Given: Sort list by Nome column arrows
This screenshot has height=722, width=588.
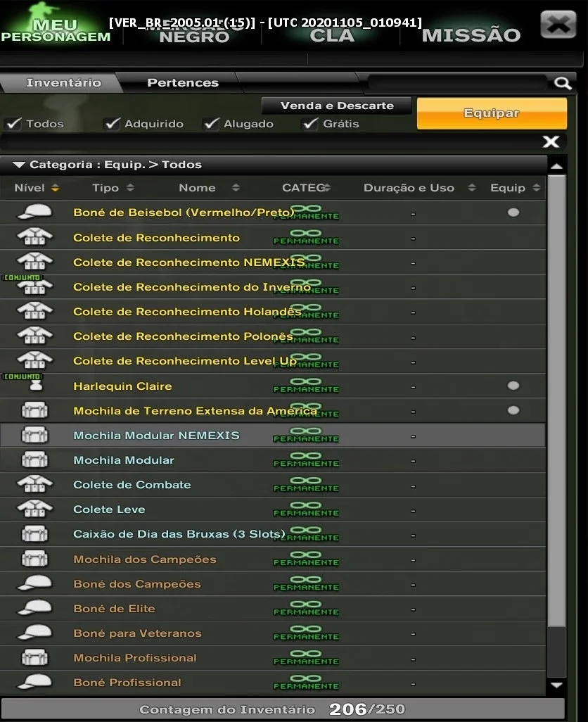Looking at the screenshot, I should [x=236, y=188].
